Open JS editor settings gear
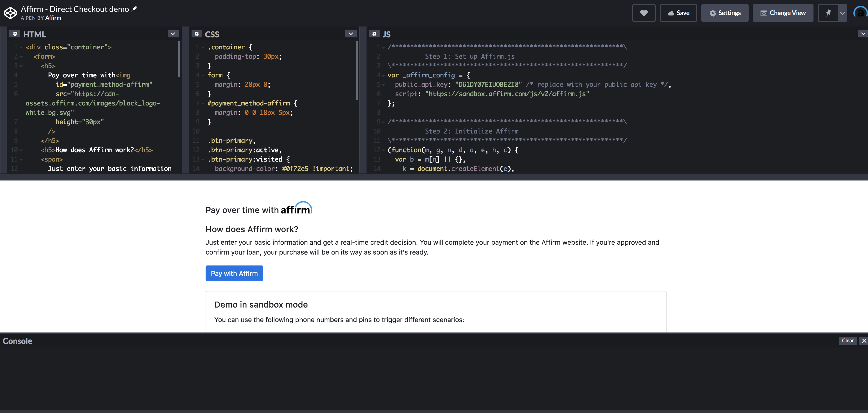 point(374,34)
